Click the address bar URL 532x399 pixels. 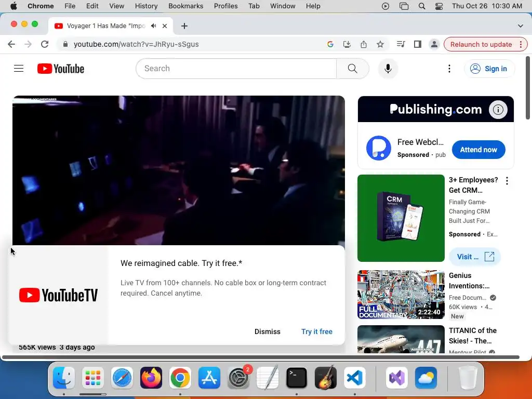[x=136, y=44]
